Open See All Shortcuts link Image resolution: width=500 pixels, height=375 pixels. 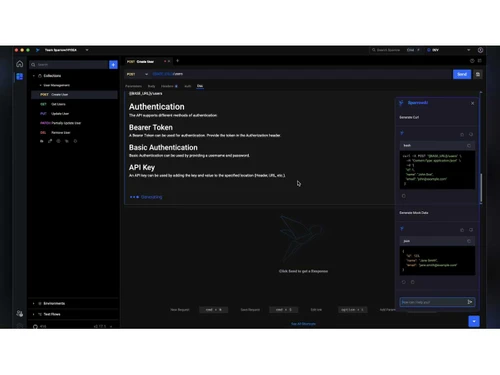coord(303,324)
